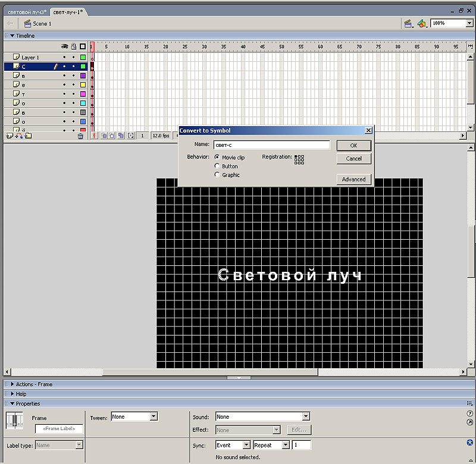476x464 pixels.
Task: Click the green outline color swatch of Layer 1
Action: point(83,58)
